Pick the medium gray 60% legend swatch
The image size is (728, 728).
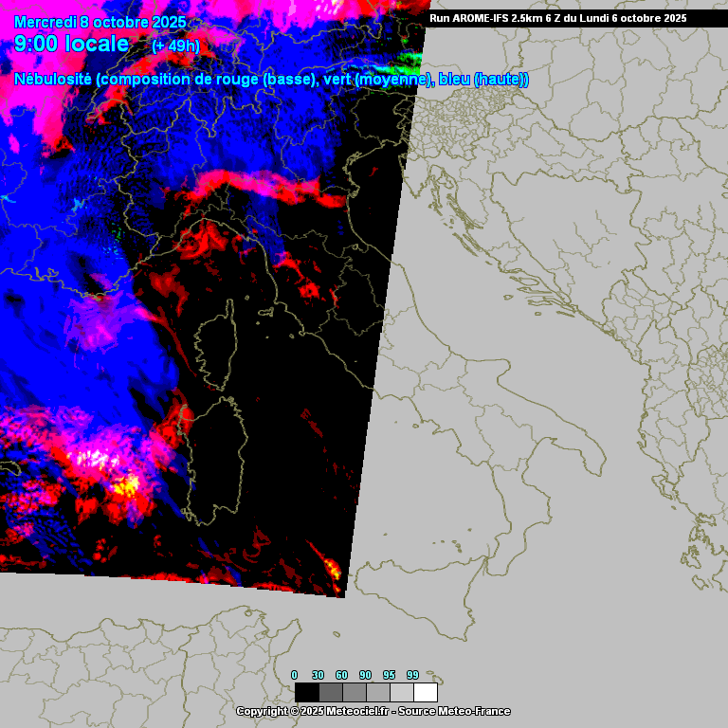(x=354, y=692)
